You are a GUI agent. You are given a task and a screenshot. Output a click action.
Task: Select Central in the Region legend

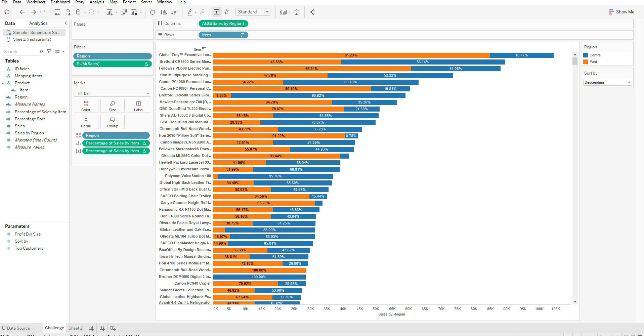coord(595,55)
